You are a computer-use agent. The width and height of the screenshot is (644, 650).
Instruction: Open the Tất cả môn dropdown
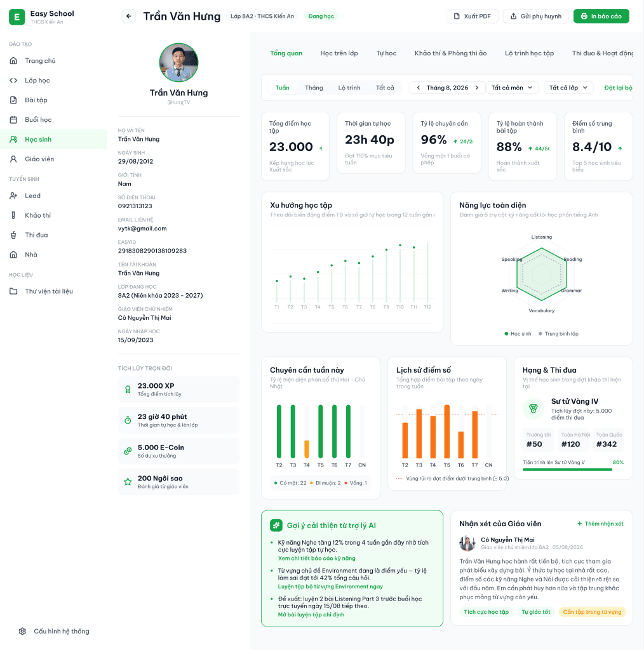512,88
